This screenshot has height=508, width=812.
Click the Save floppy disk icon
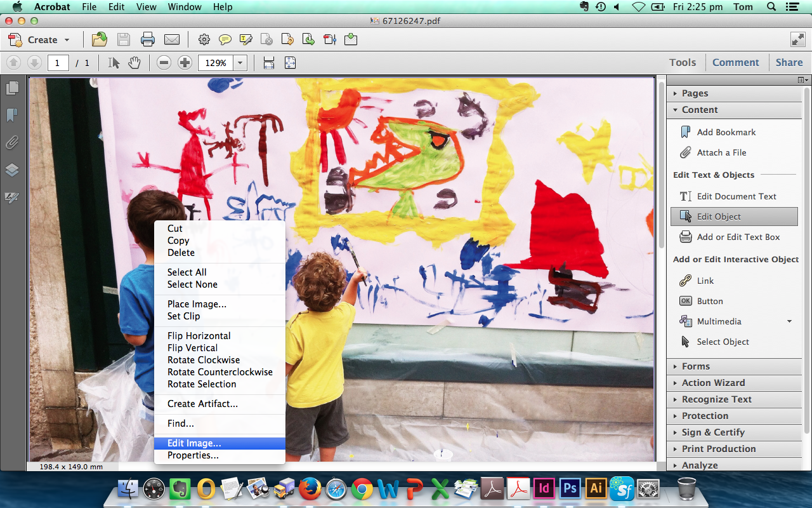tap(124, 39)
